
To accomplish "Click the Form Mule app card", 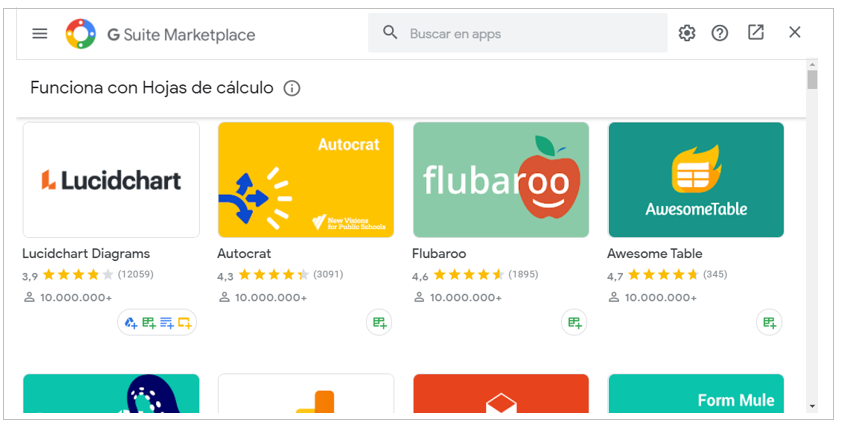I will [x=696, y=394].
